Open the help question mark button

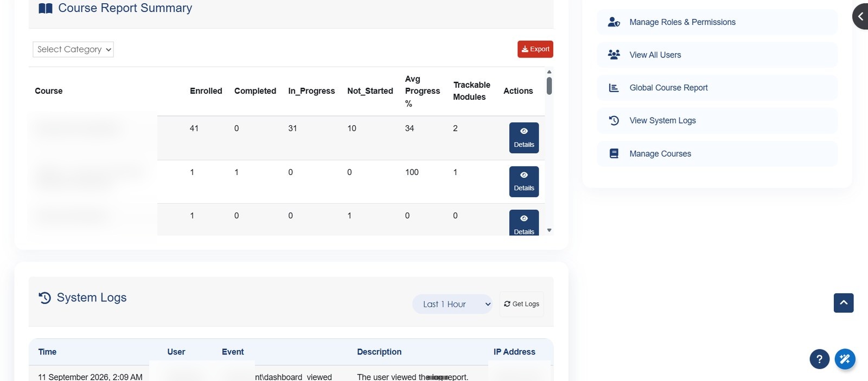[819, 359]
